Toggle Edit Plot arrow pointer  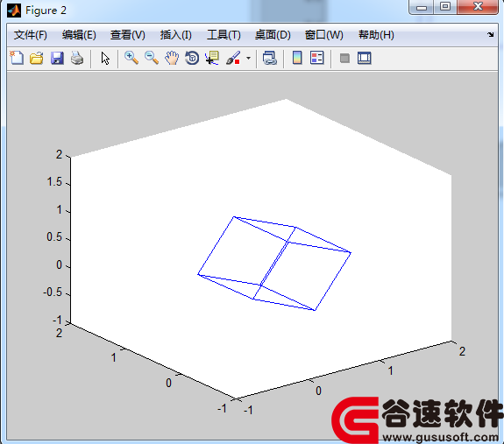105,58
